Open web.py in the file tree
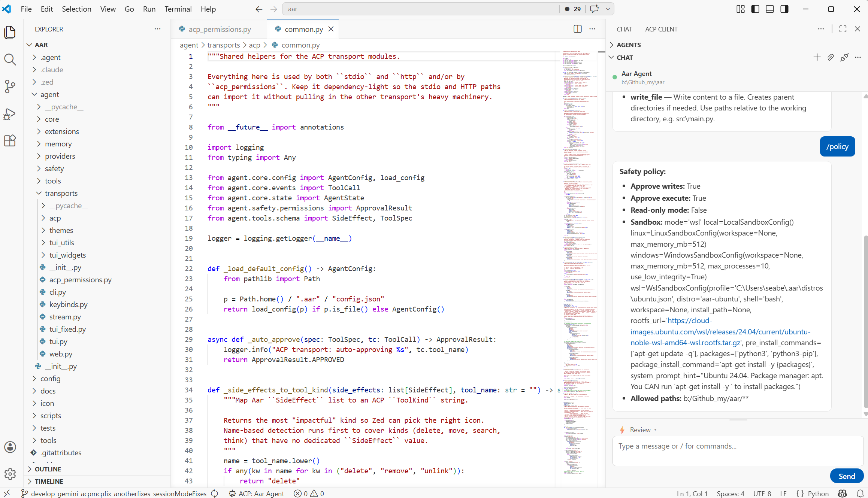The height and width of the screenshot is (498, 868). [x=61, y=354]
